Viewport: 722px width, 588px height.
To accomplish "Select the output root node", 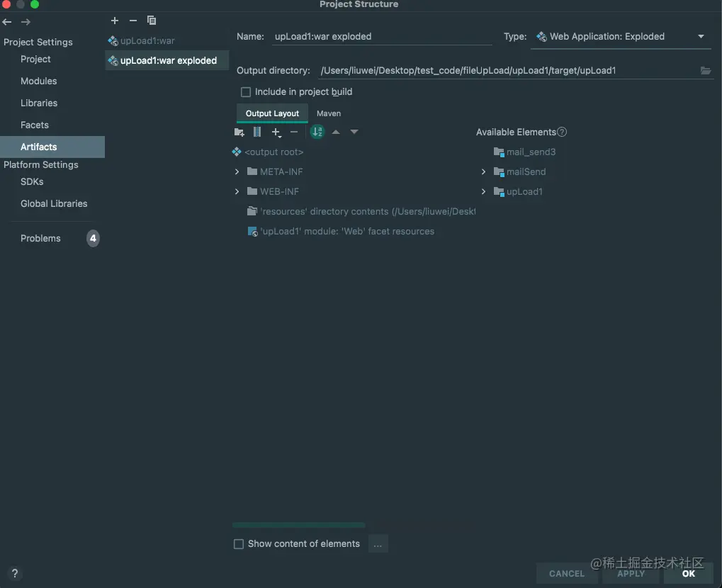I will pos(274,152).
